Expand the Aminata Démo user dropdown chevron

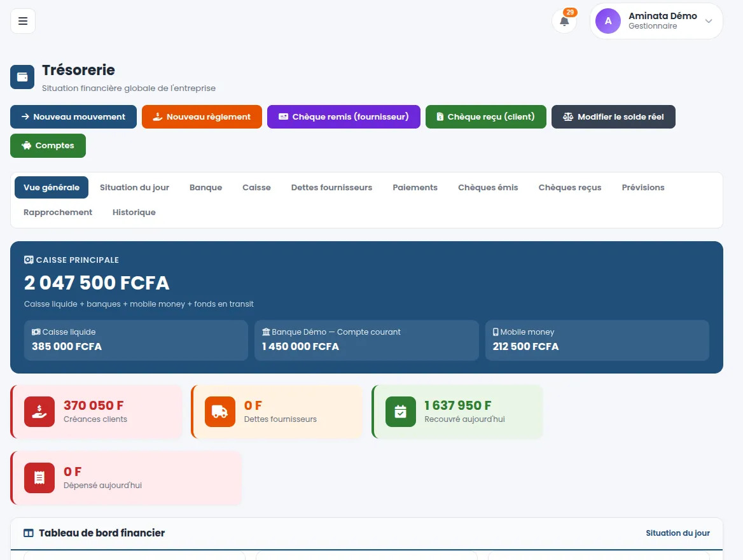[709, 21]
